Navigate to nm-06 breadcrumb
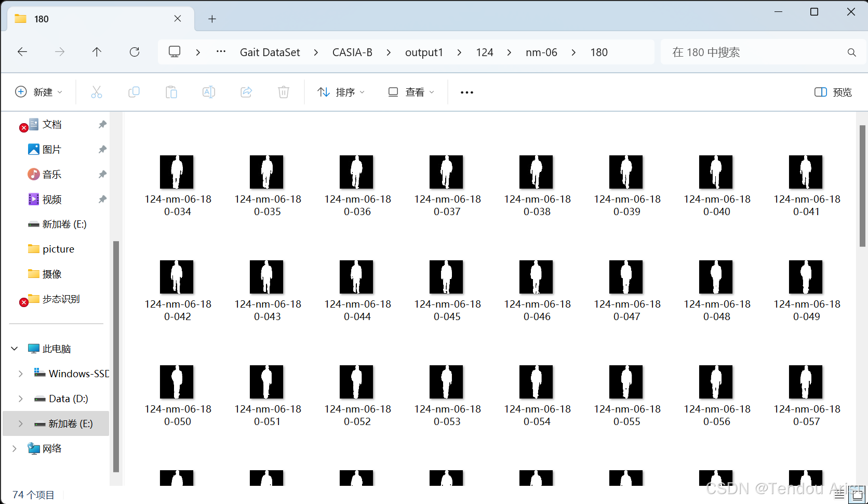 point(541,52)
